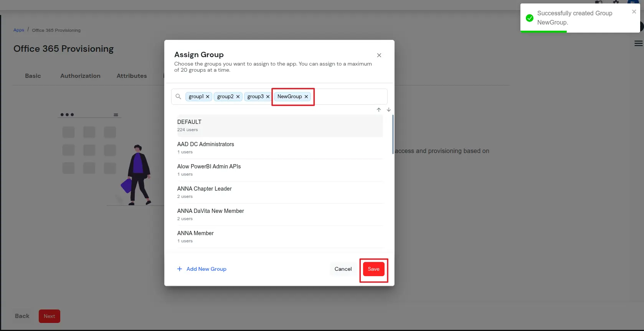Select Alow PowerBI Admin APIs group
This screenshot has width=644, height=331.
[280, 170]
